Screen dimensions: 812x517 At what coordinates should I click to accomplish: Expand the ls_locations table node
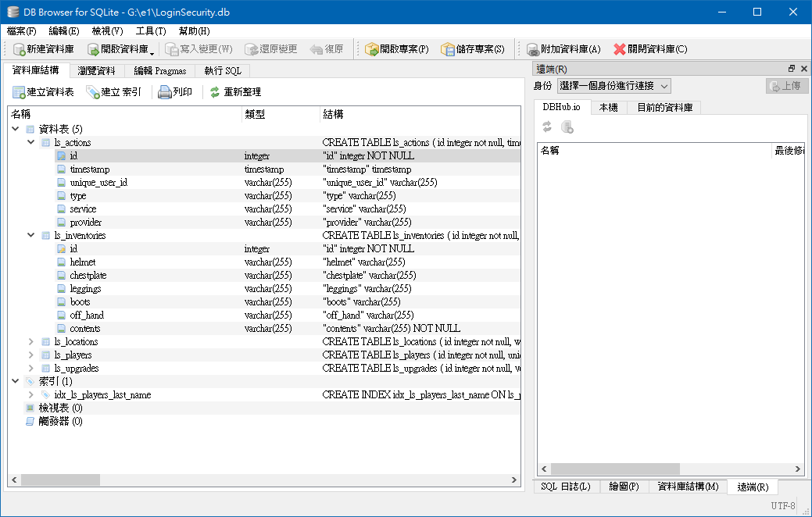coord(31,341)
